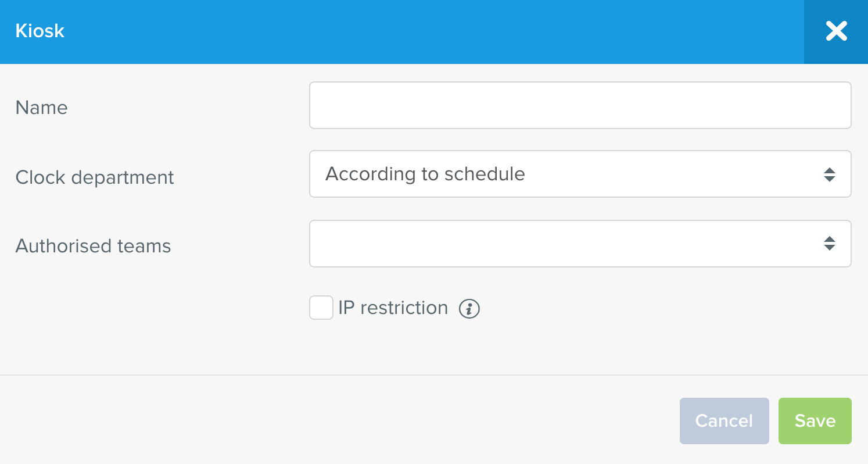The width and height of the screenshot is (868, 464).
Task: Click the "IP restriction" label text
Action: [x=393, y=308]
